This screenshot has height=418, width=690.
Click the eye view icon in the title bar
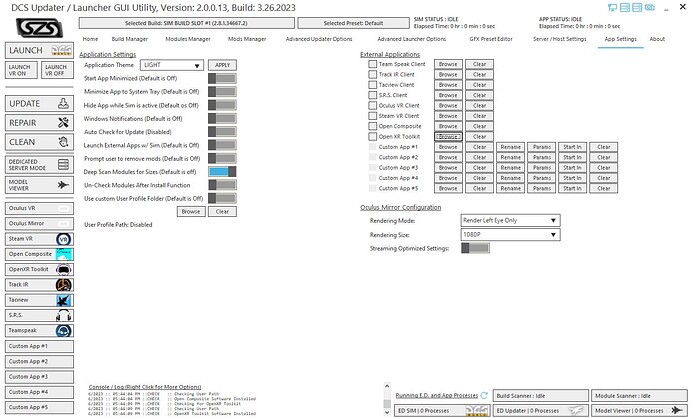(x=650, y=7)
